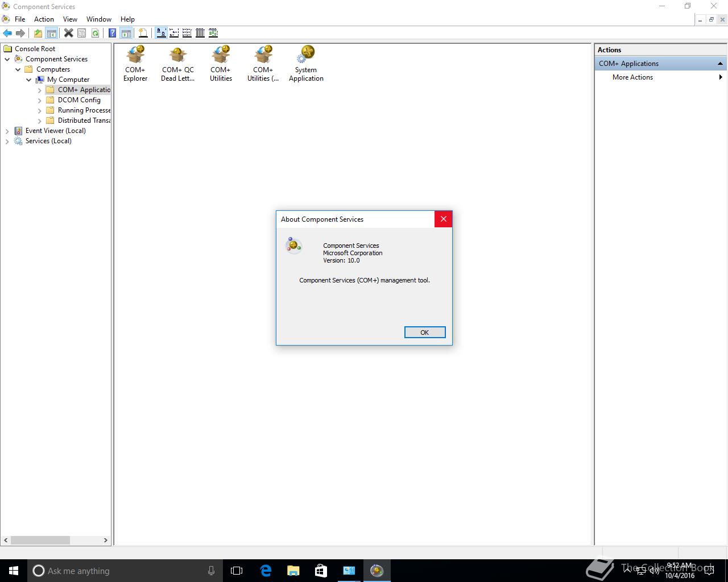Image resolution: width=728 pixels, height=582 pixels.
Task: Click the new application icon with star
Action: tap(143, 33)
